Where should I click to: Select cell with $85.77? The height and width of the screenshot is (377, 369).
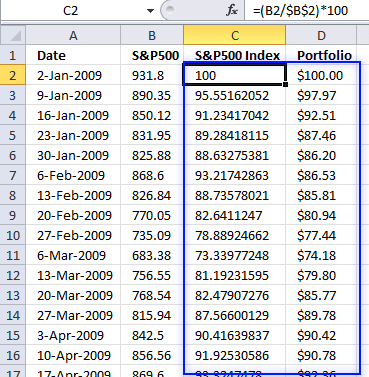(321, 295)
